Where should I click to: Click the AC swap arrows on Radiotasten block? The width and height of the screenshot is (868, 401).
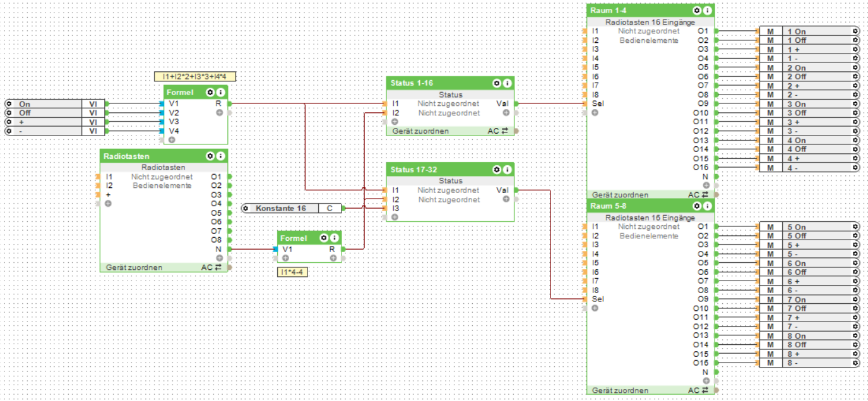(218, 267)
